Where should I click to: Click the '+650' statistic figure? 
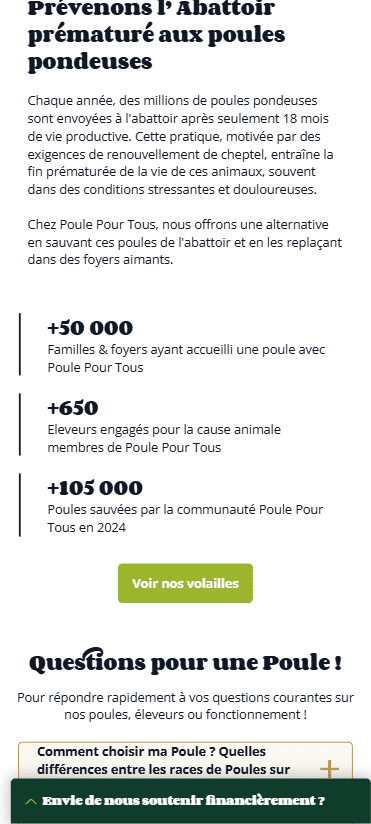tap(73, 408)
